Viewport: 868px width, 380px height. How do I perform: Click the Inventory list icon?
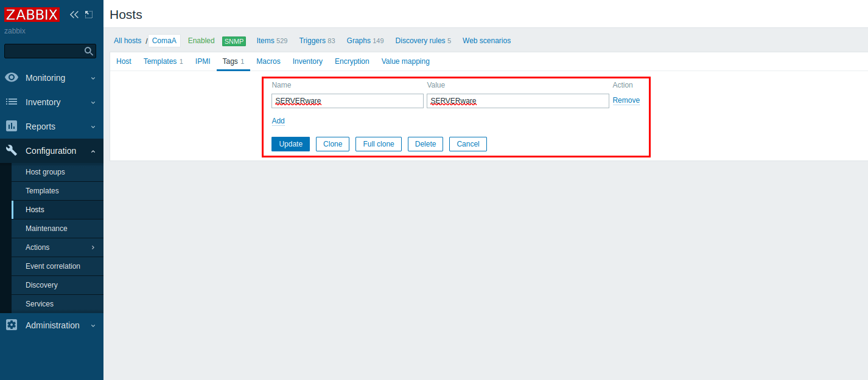10,102
